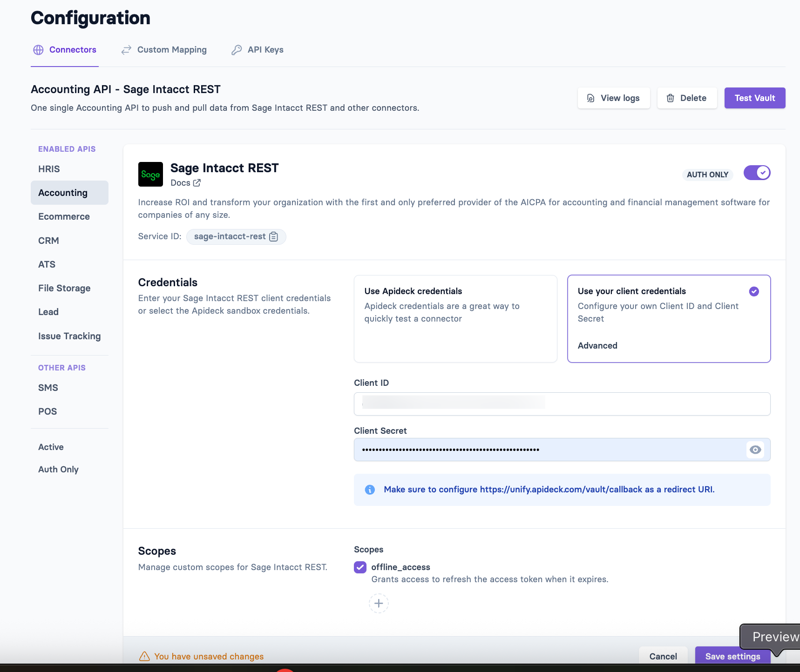
Task: Click the key icon next to API Keys
Action: (237, 50)
